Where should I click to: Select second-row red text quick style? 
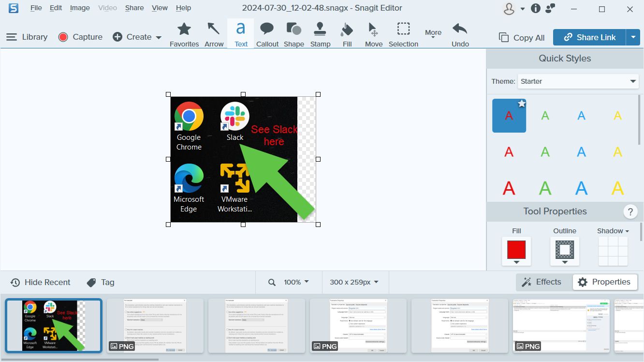coord(509,152)
